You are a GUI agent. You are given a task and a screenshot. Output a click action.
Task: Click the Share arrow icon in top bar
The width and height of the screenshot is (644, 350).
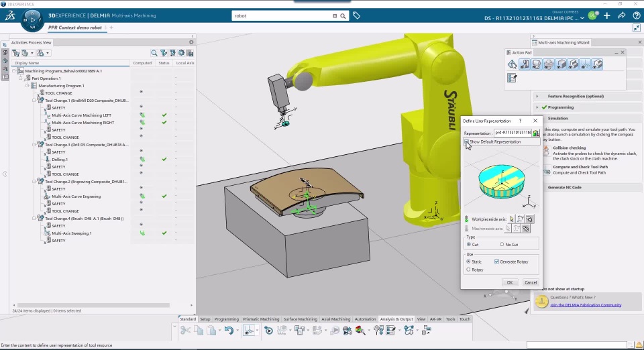click(x=622, y=15)
